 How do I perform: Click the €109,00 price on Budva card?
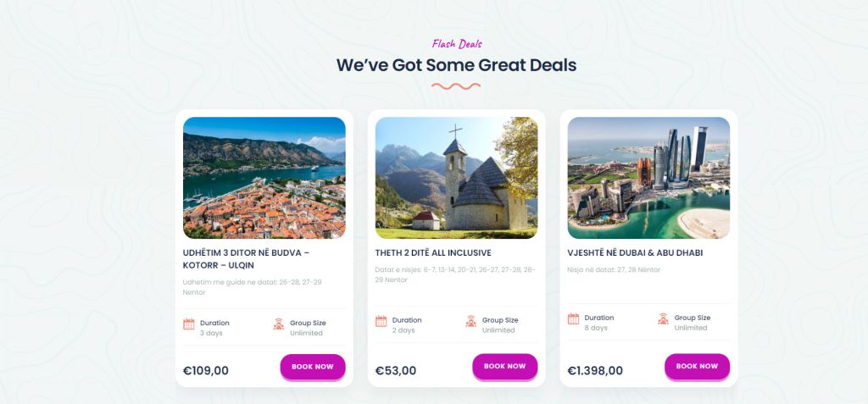[206, 370]
